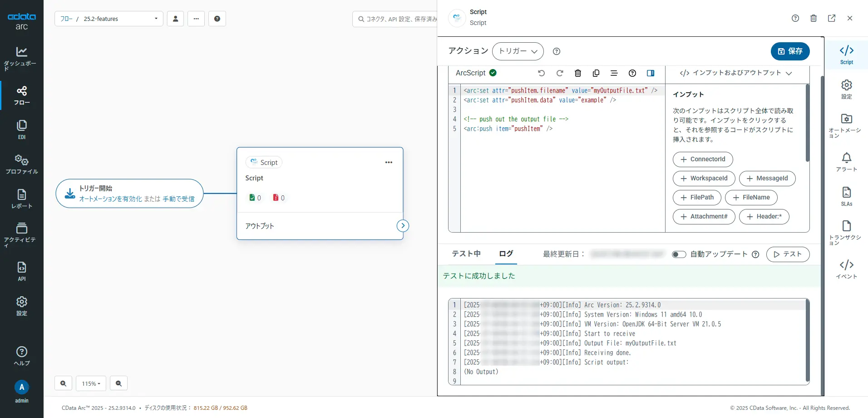Screen dimensions: 868x418
Task: Click the オートメーションを有効化 link
Action: click(110, 199)
